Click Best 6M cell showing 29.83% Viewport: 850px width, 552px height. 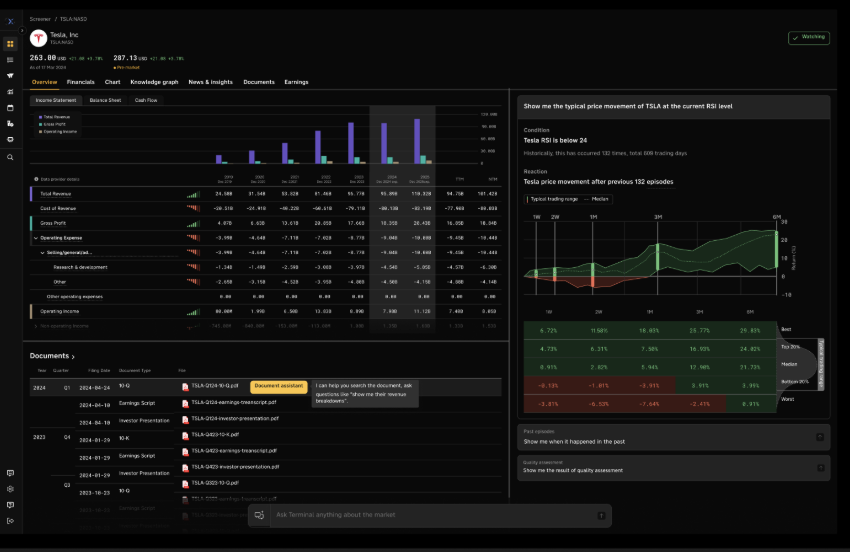749,330
